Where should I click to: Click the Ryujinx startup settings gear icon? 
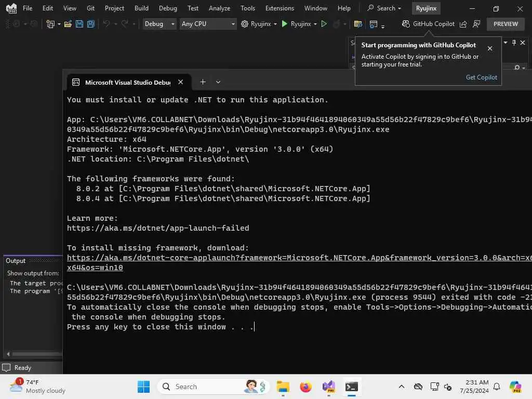tap(245, 24)
